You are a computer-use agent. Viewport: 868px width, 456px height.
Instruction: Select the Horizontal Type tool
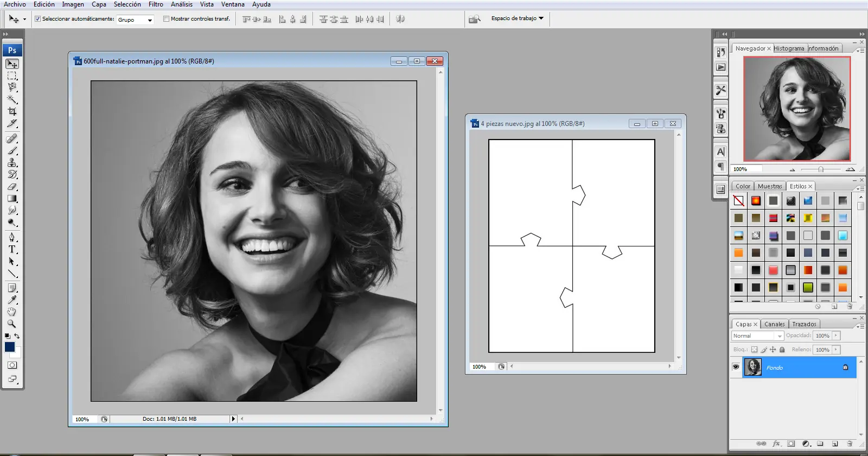(x=12, y=249)
